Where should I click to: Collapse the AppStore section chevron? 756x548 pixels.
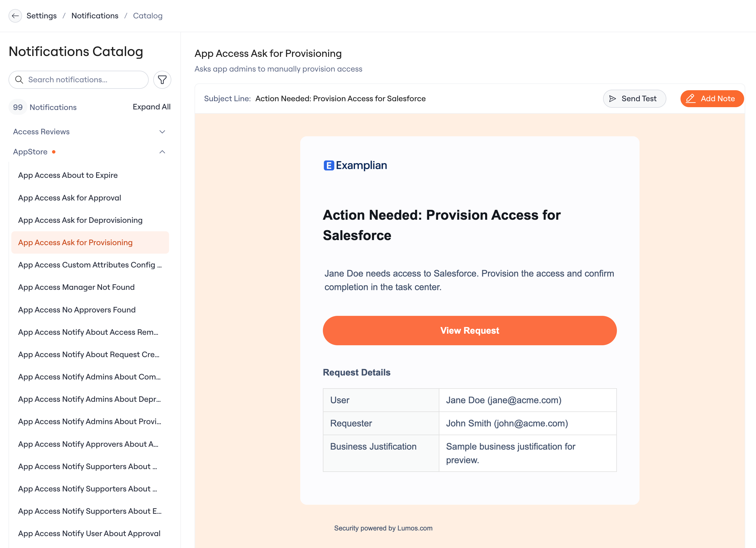click(x=162, y=152)
